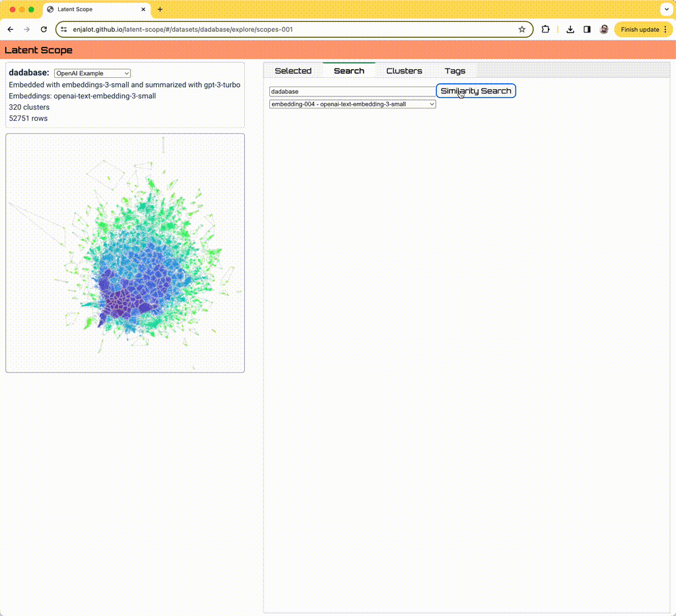Click 'Embeddings: openai-text-embedding-3-small' text
Viewport: 676px width, 616px height.
click(83, 96)
